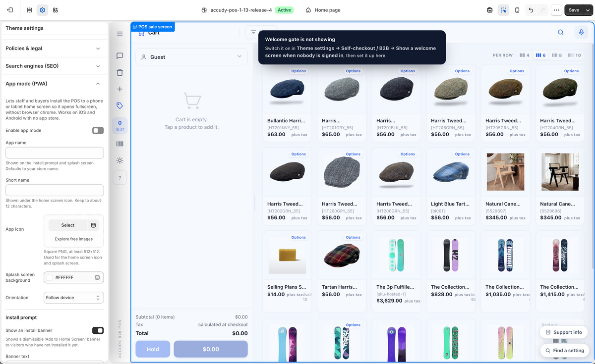Click the Light Blue Tartan cap thumbnail
This screenshot has height=364, width=595.
(451, 173)
